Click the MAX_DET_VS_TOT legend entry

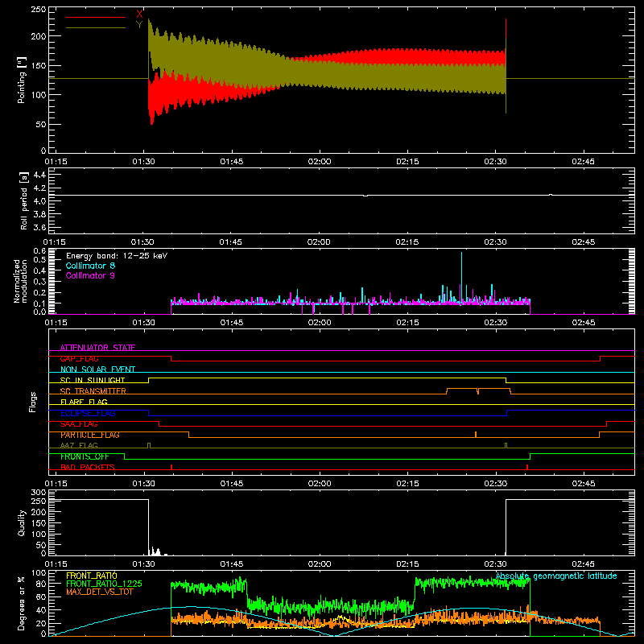(x=100, y=592)
